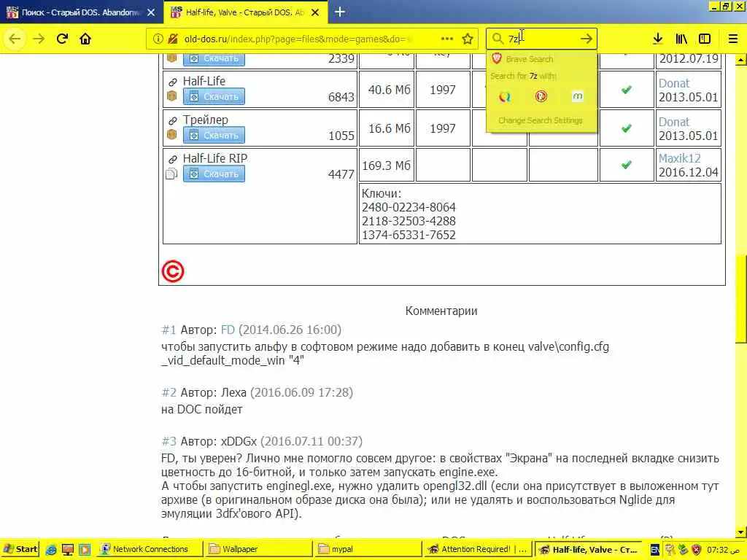Image resolution: width=747 pixels, height=560 pixels.
Task: Open Change Search Settings
Action: pos(541,120)
